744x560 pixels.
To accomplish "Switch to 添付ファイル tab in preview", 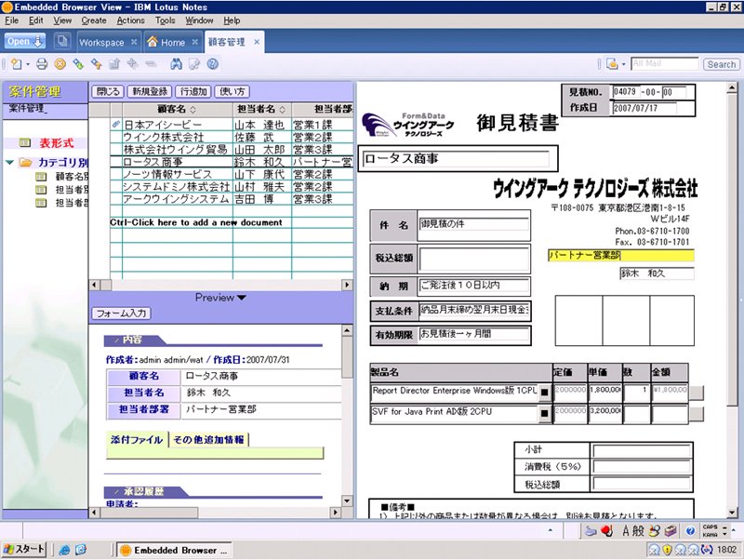I will click(x=137, y=439).
